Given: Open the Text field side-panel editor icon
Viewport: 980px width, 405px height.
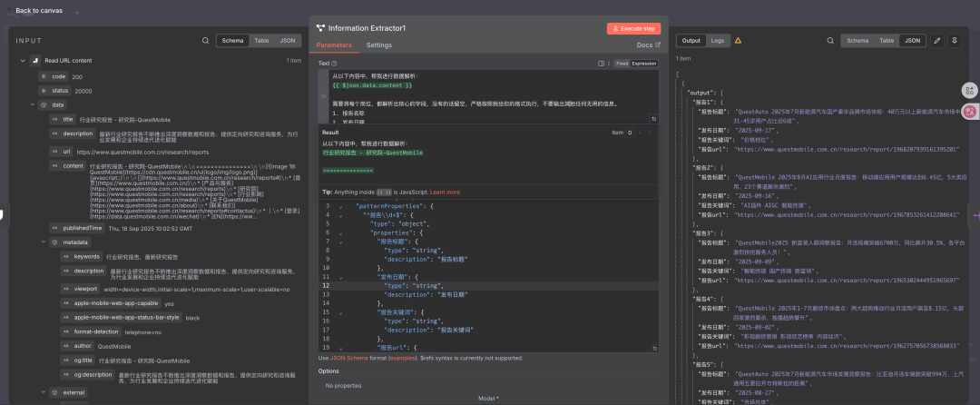Looking at the screenshot, I should [601, 64].
